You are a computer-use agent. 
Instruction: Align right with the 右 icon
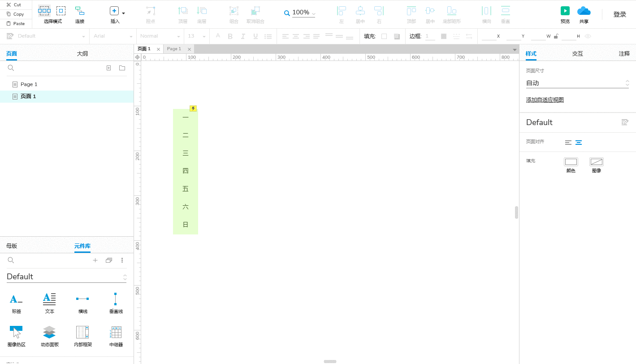(379, 11)
